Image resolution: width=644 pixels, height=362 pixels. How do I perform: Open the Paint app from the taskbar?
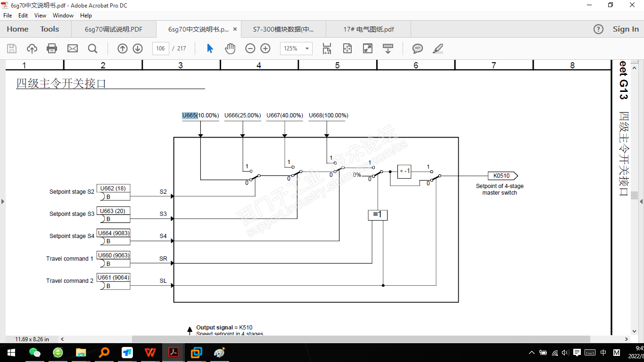tap(220, 353)
